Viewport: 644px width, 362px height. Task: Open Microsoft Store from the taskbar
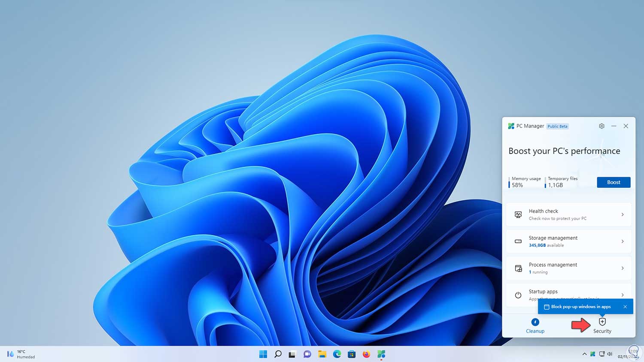point(352,354)
